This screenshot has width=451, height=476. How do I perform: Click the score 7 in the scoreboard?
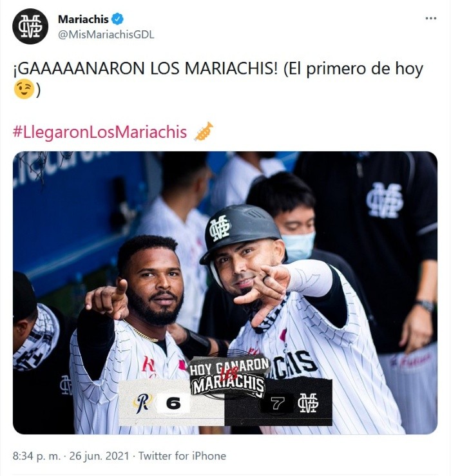[277, 403]
